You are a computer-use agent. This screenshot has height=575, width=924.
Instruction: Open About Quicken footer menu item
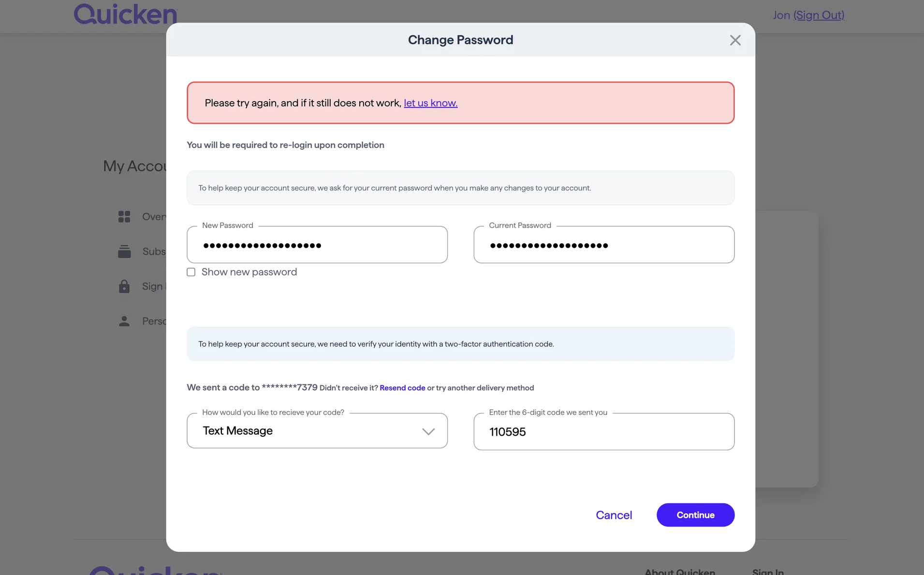point(680,571)
